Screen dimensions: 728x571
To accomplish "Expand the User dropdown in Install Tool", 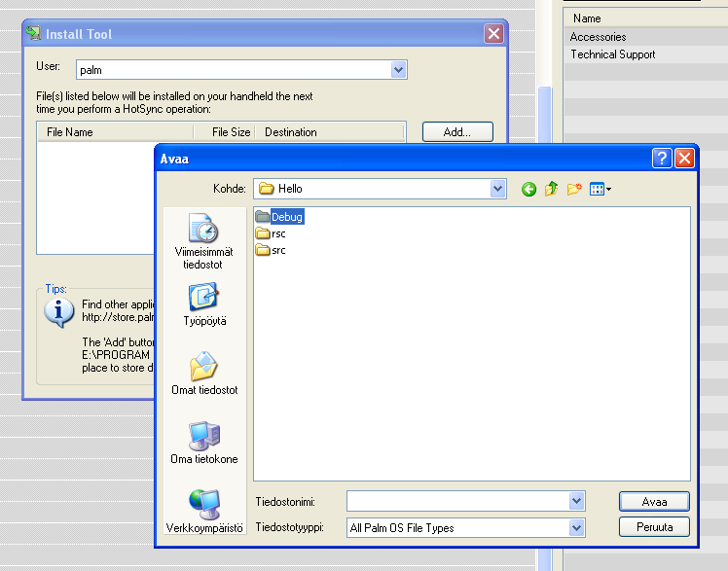I will (x=398, y=70).
